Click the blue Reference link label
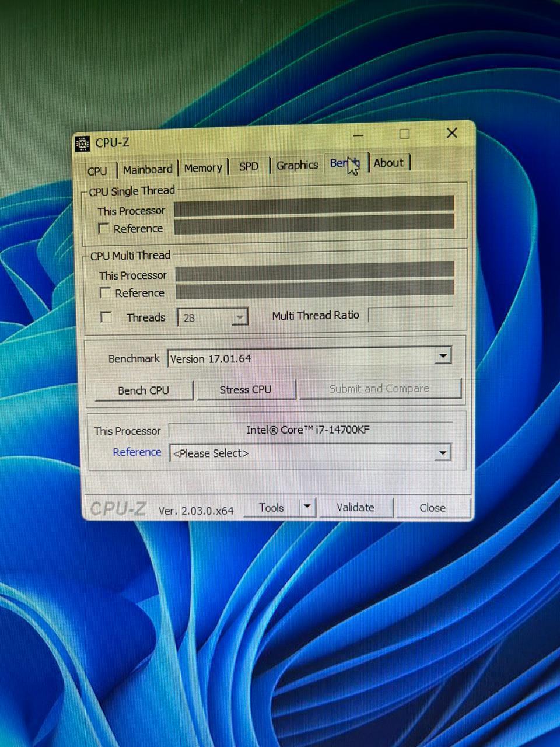 coord(137,452)
